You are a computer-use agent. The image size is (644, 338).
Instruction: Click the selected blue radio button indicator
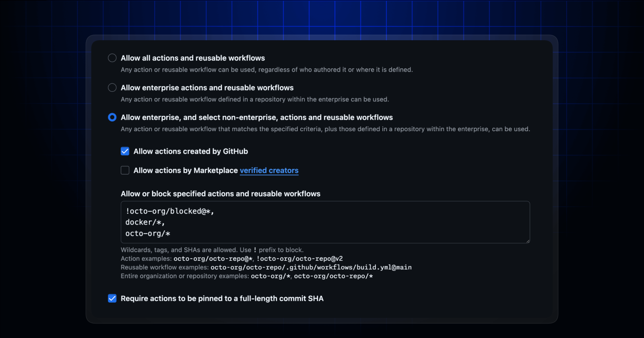coord(112,117)
